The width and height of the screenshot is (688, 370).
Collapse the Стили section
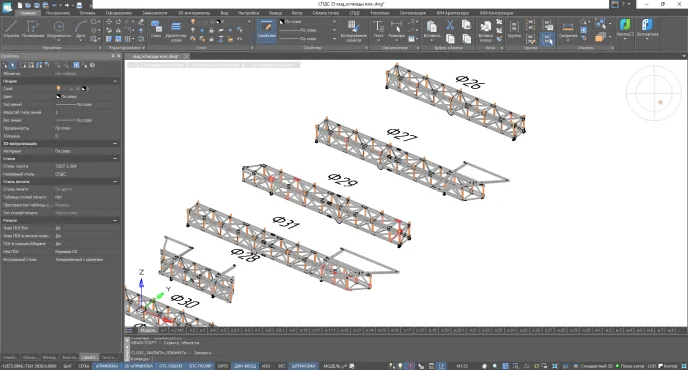click(115, 158)
